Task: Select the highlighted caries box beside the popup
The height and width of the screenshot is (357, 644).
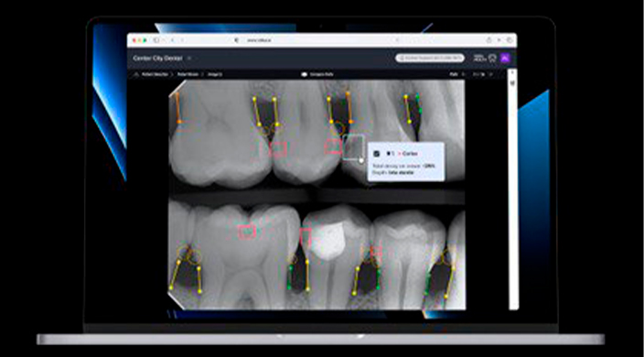Action: pyautogui.click(x=353, y=147)
